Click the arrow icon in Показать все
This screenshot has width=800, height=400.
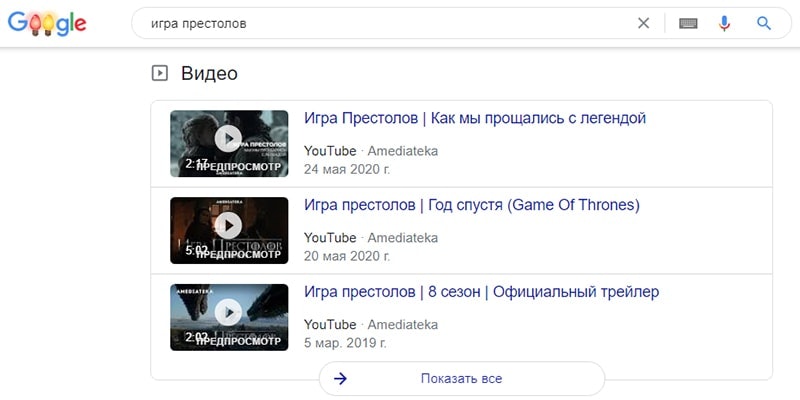[x=340, y=378]
